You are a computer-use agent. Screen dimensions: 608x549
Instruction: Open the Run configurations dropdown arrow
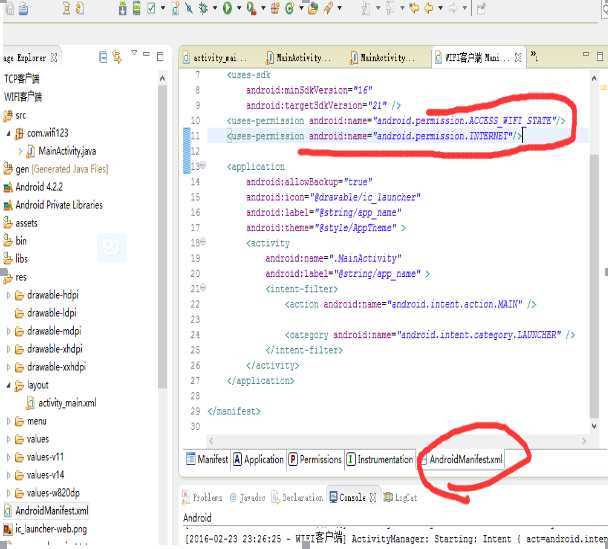click(239, 8)
